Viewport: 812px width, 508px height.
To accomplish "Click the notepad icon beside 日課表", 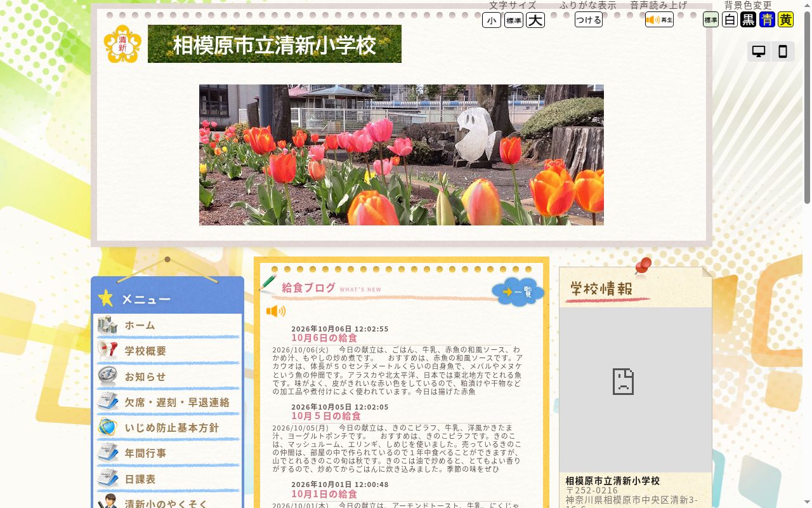I will pos(108,478).
